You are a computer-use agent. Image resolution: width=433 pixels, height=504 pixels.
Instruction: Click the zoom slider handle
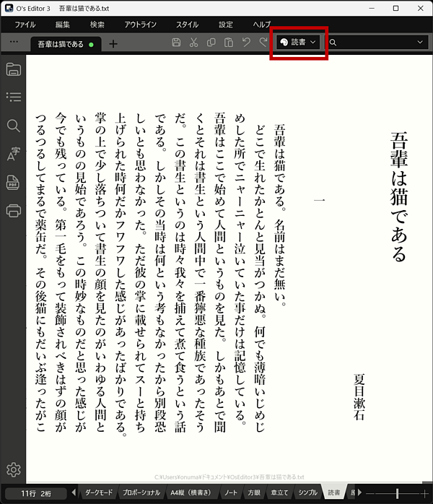[397, 493]
